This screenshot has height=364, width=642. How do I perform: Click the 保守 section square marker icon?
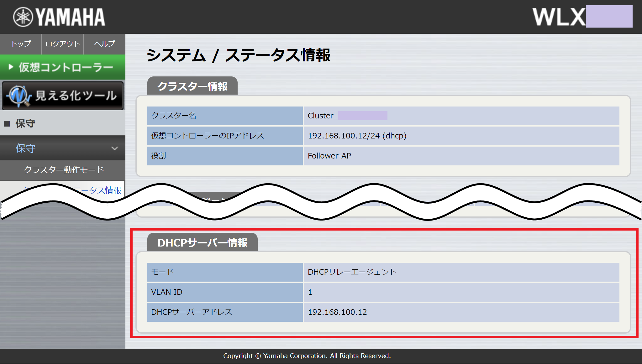click(x=7, y=123)
